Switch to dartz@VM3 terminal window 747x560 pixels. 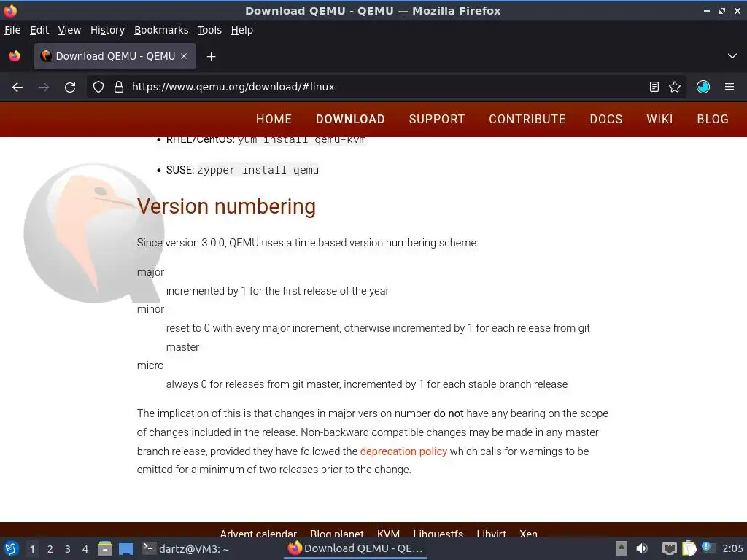pos(186,549)
